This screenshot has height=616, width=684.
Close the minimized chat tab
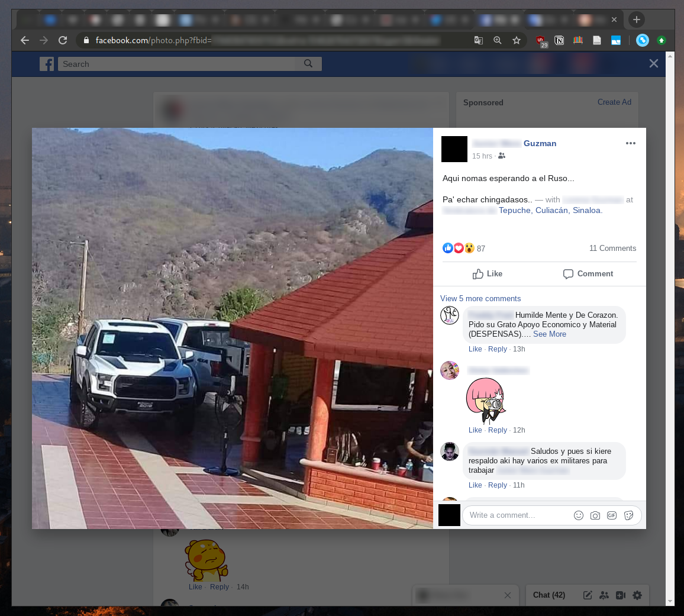507,595
